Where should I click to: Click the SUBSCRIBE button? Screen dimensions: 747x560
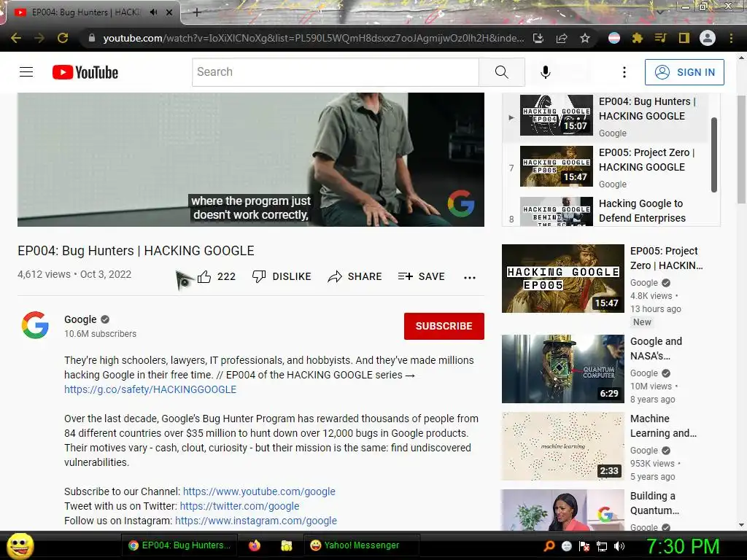pos(444,326)
